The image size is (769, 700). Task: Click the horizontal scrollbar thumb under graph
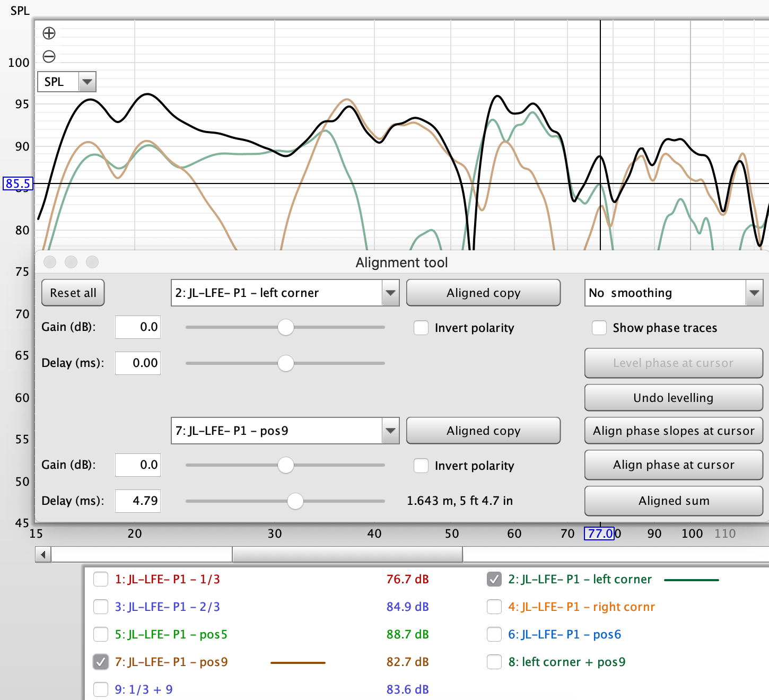tap(347, 555)
